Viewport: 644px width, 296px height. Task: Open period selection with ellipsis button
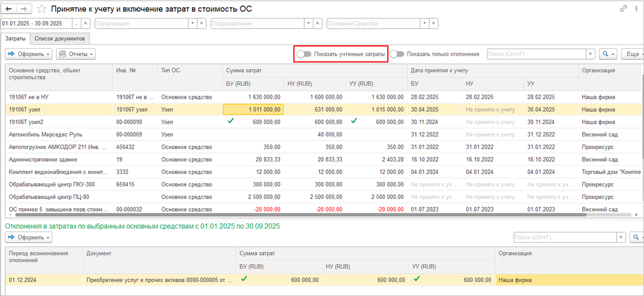point(77,24)
